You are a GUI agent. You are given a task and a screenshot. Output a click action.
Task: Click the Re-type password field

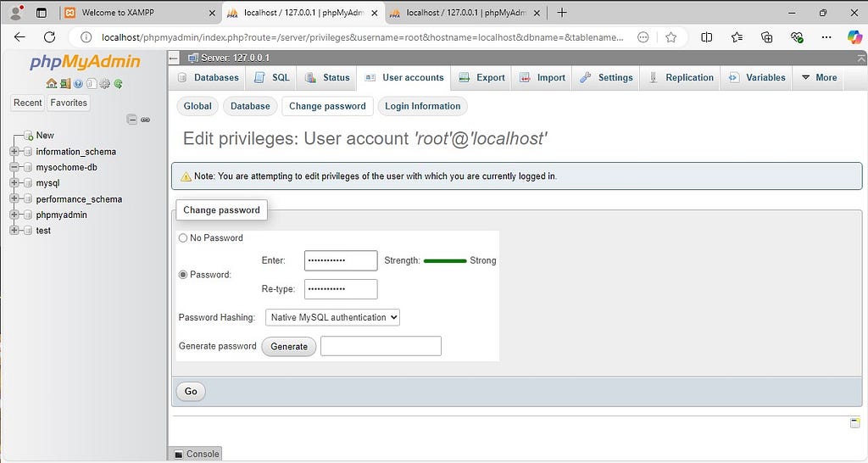pyautogui.click(x=341, y=289)
